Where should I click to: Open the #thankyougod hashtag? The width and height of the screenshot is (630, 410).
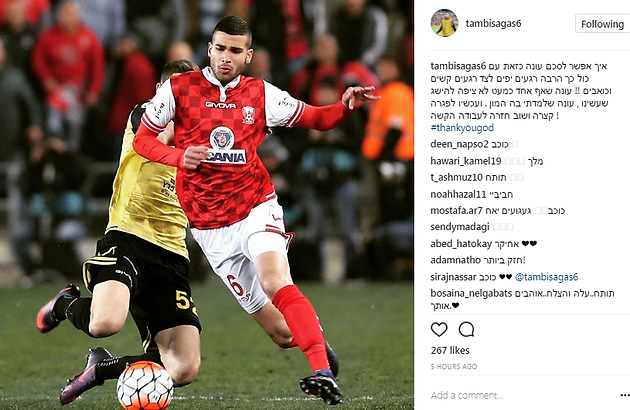pyautogui.click(x=462, y=128)
